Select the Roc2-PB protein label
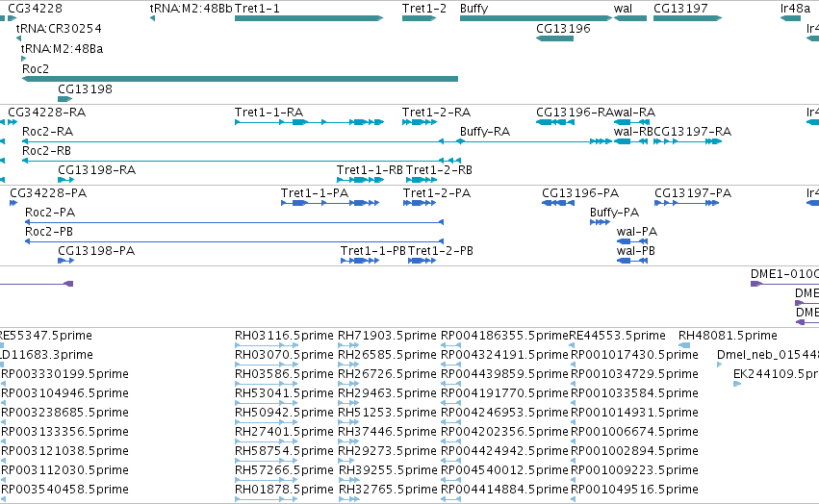Viewport: 819px width, 504px height. click(49, 232)
